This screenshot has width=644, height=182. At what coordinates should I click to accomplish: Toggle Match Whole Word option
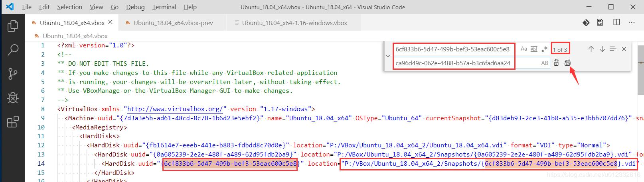coord(534,49)
